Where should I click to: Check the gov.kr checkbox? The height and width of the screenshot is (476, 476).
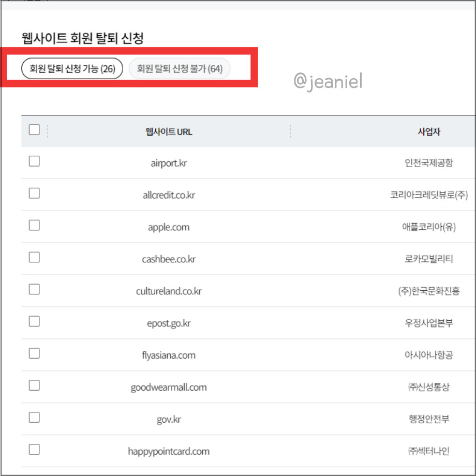tap(34, 418)
